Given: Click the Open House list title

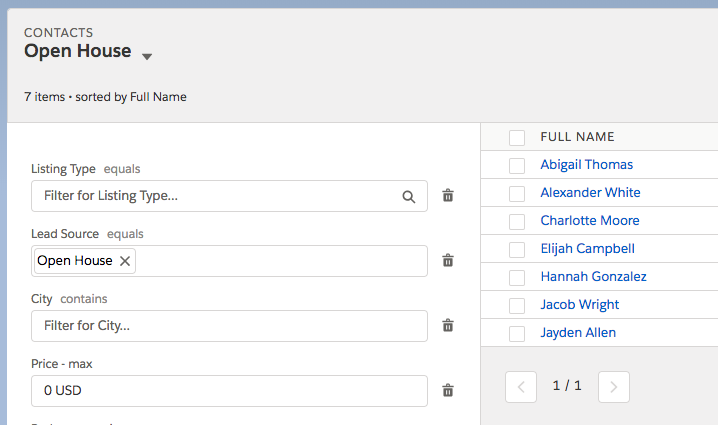Looking at the screenshot, I should click(x=78, y=51).
